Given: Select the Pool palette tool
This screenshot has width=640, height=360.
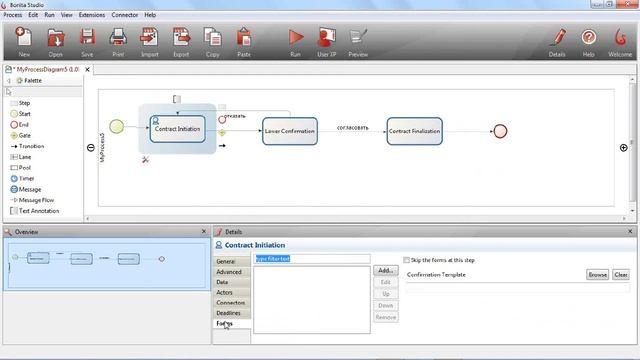Looking at the screenshot, I should 20,167.
